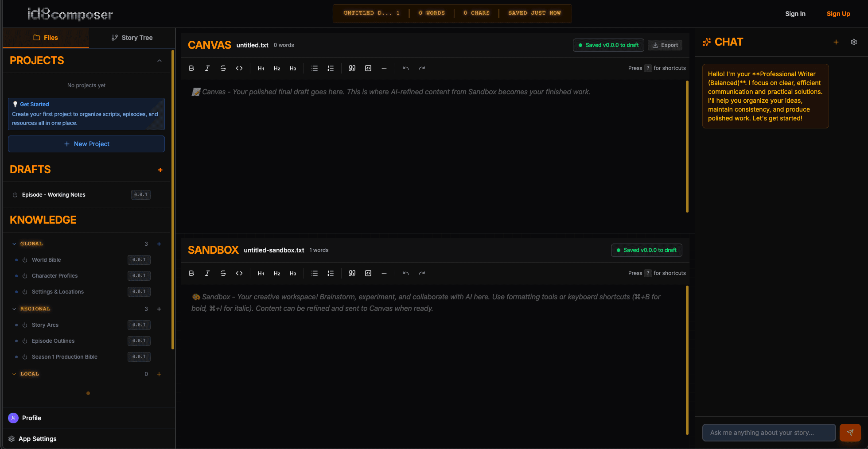Apply Heading 1 in the Canvas editor
868x449 pixels.
[x=261, y=68]
